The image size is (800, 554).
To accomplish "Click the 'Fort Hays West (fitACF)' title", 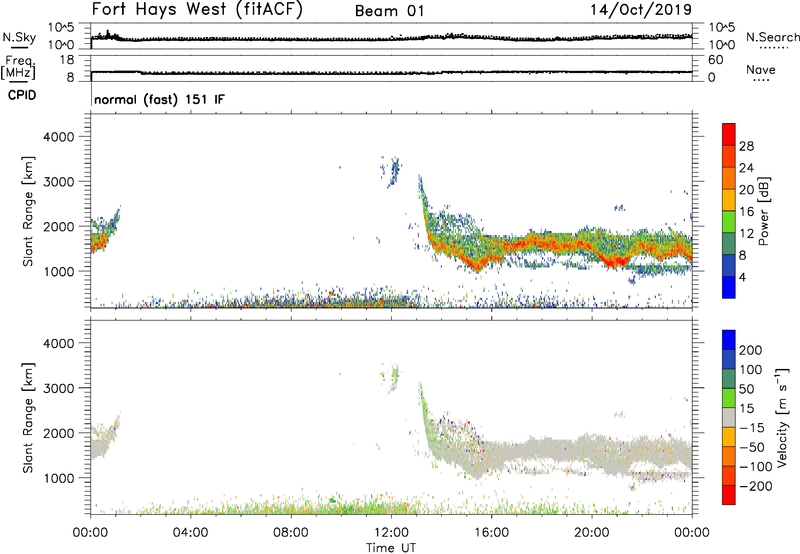I will point(196,9).
